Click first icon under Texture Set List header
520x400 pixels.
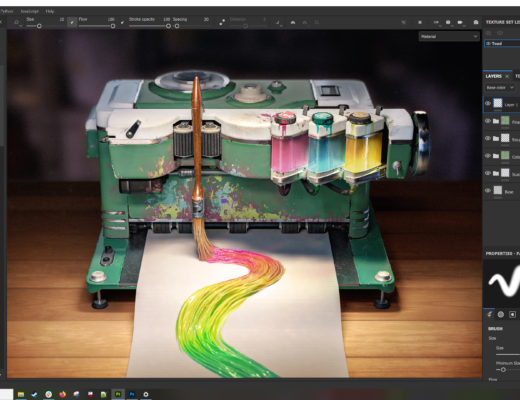tap(489, 33)
